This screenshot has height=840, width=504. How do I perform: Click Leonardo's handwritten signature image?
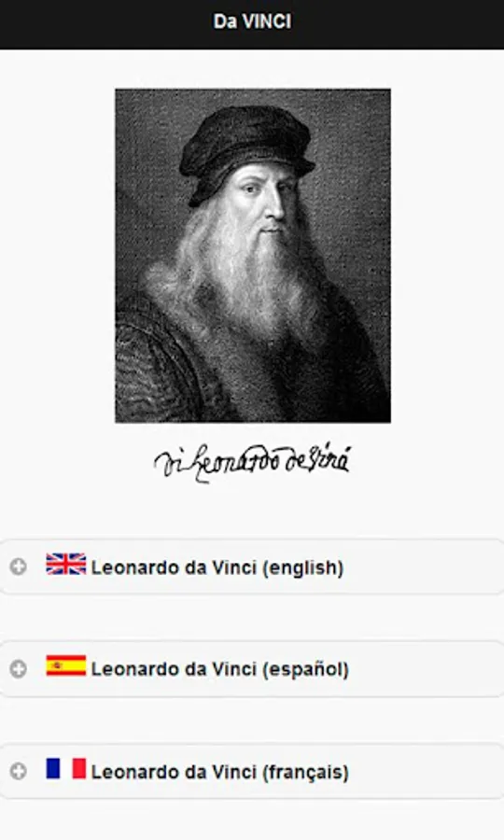coord(252,462)
